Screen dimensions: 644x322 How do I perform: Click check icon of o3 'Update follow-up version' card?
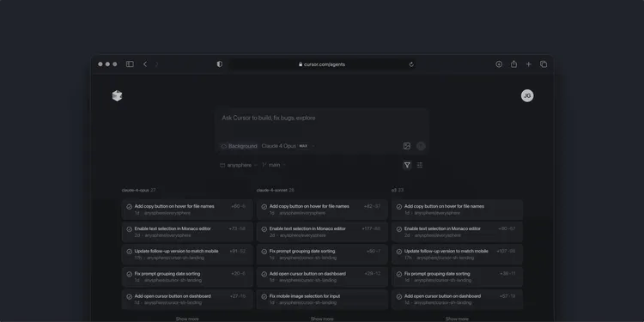(x=398, y=252)
